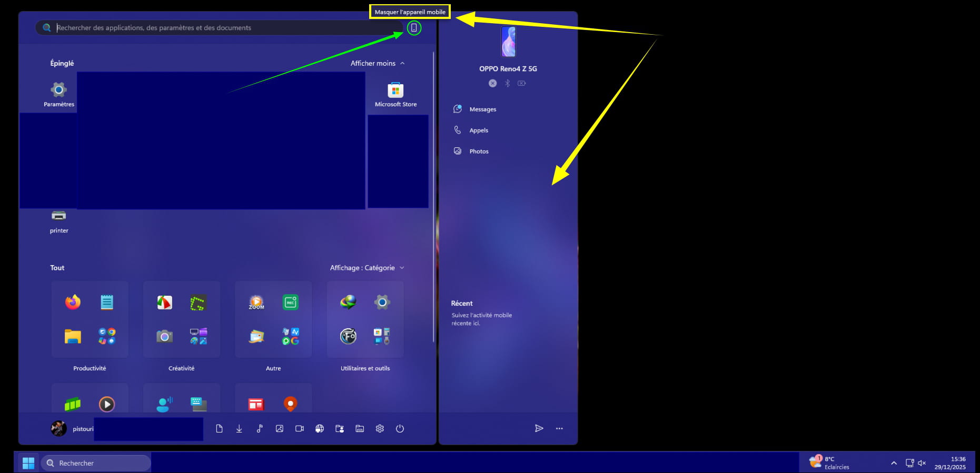The width and height of the screenshot is (980, 473).
Task: Click the Start menu search field
Action: pos(219,28)
